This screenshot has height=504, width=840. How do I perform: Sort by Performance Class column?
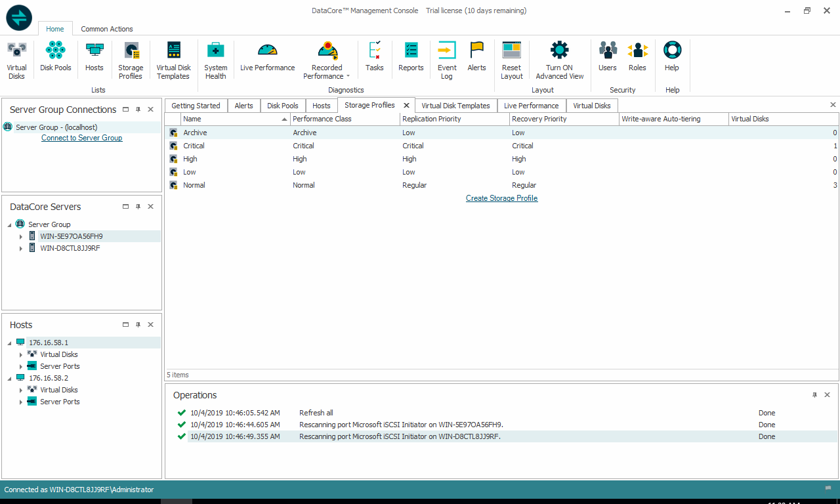[x=345, y=119]
